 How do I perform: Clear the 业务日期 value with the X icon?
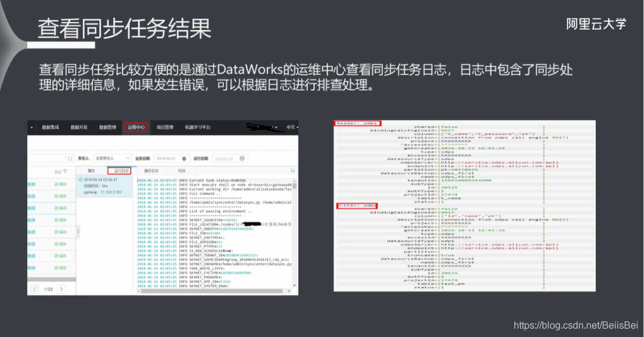184,158
